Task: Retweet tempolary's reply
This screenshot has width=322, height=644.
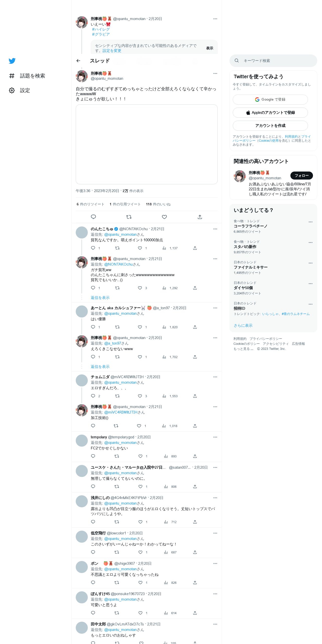Action: click(117, 456)
